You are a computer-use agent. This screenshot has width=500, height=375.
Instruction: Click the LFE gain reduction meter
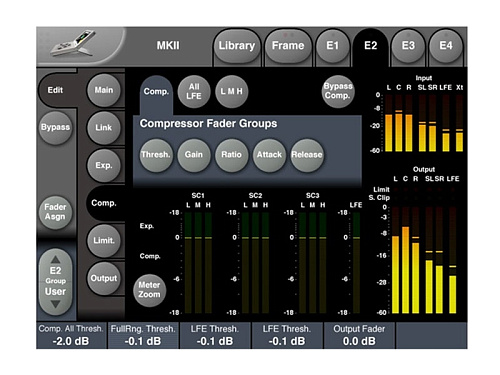point(356,263)
